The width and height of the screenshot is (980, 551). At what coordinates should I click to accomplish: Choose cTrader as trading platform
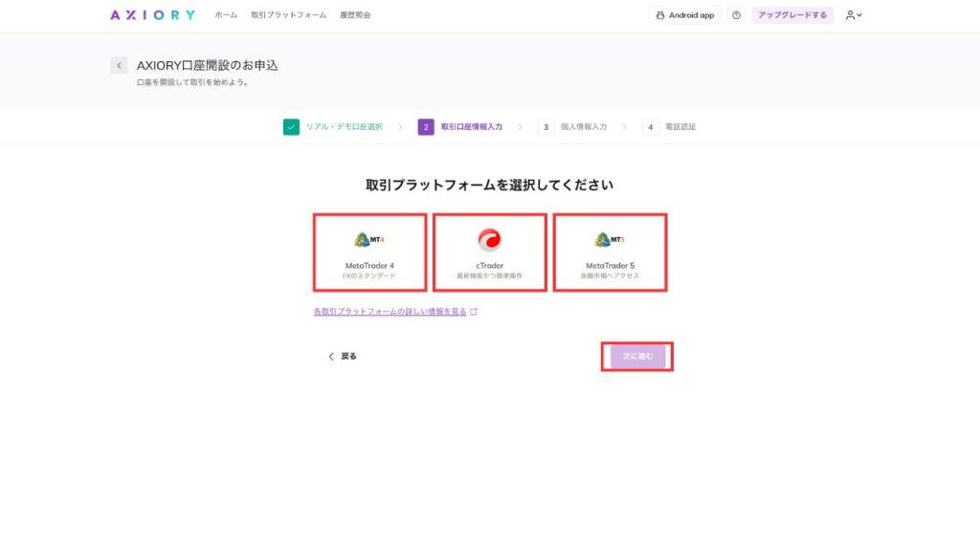[x=490, y=251]
